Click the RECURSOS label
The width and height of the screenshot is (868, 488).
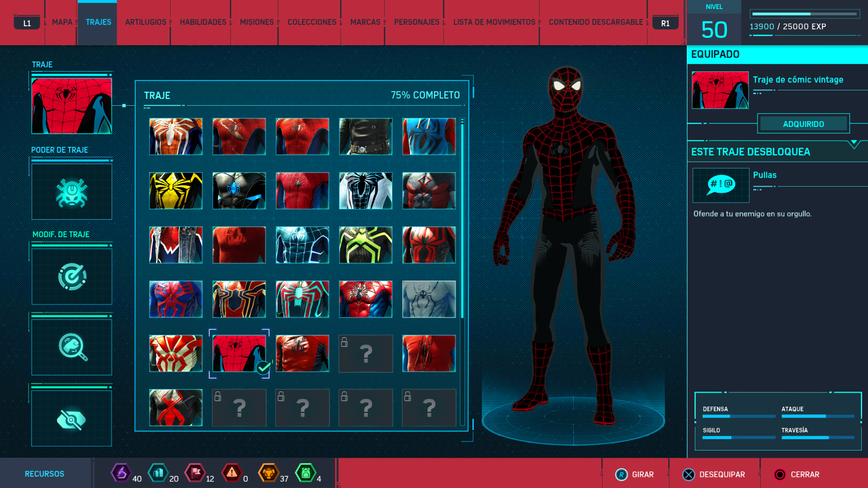[44, 474]
